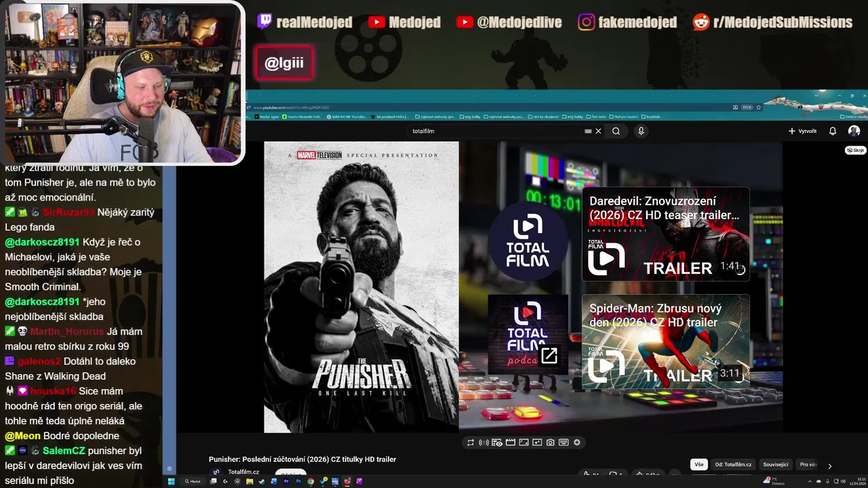This screenshot has height=488, width=868.
Task: Click the Totalfilm.cz channel name below the video
Action: click(x=243, y=472)
